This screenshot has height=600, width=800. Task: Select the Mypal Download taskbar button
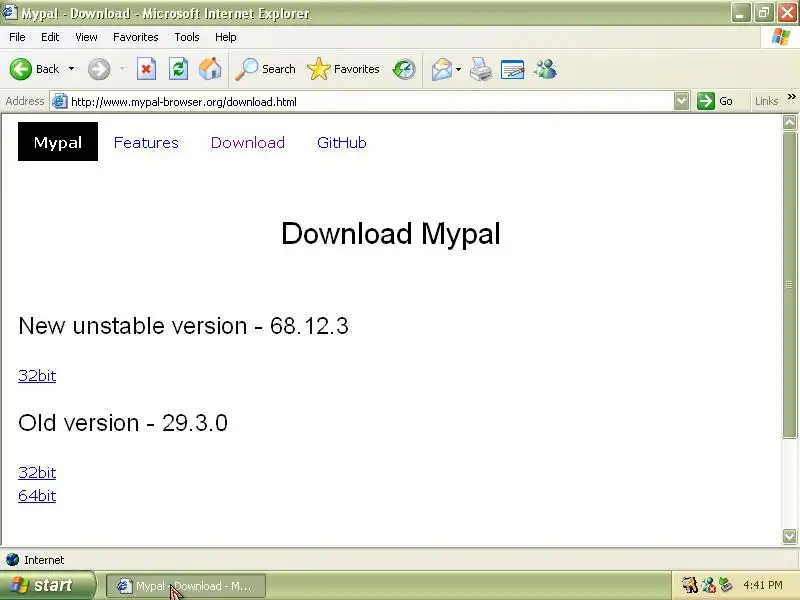coord(186,586)
